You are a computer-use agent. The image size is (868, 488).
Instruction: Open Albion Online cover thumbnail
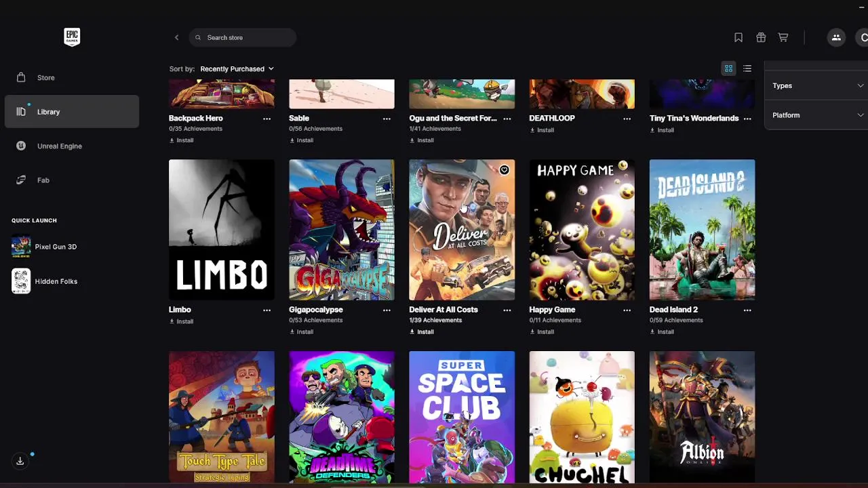pyautogui.click(x=702, y=417)
